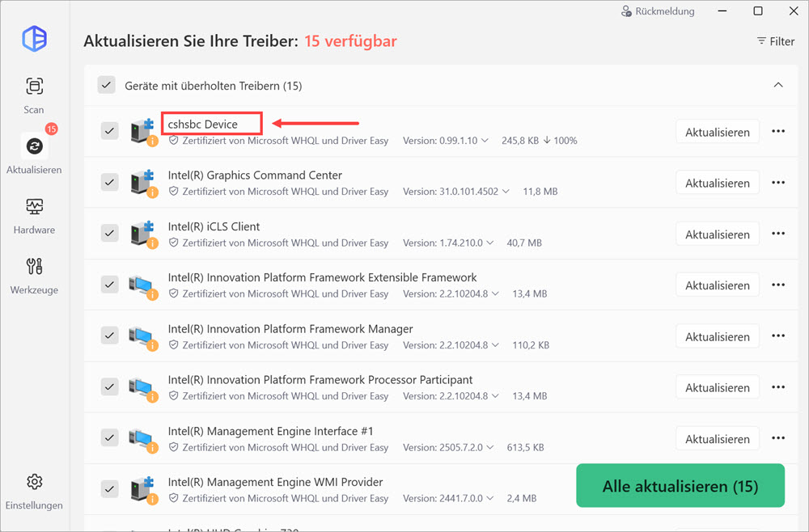
Task: Click the 100% download progress text
Action: click(x=565, y=140)
